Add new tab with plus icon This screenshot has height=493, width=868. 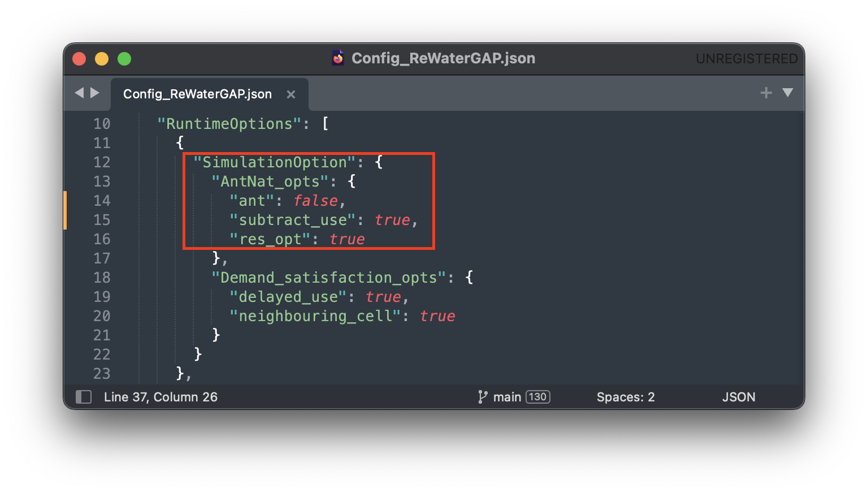tap(766, 93)
